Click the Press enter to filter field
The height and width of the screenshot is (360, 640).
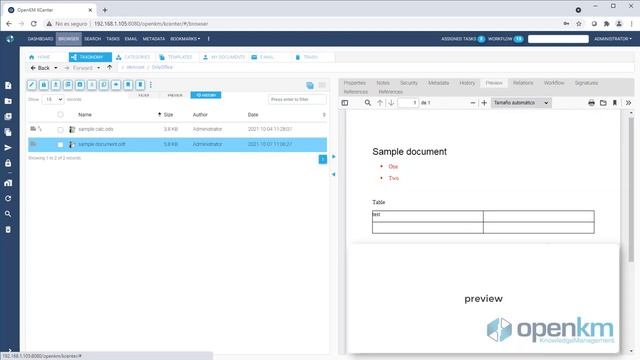pos(297,99)
